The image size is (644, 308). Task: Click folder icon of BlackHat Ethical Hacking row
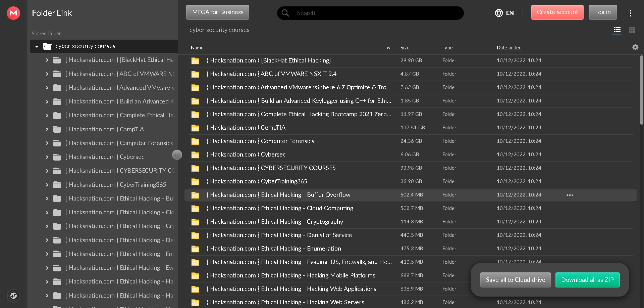click(195, 61)
